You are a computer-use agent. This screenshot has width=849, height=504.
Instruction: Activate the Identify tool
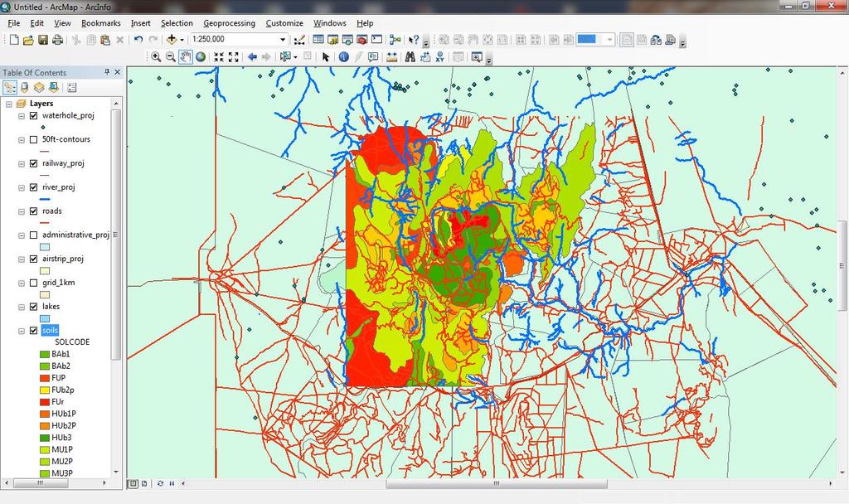pos(344,57)
